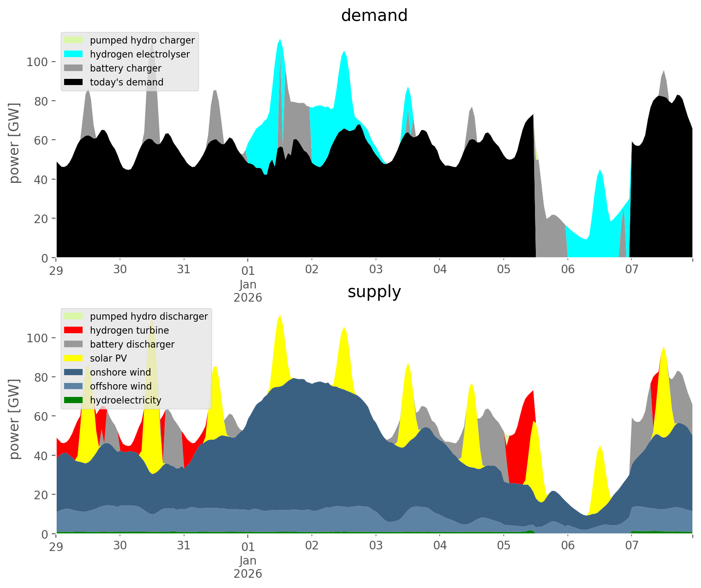
Task: Select the battery discharger legend label
Action: (132, 344)
